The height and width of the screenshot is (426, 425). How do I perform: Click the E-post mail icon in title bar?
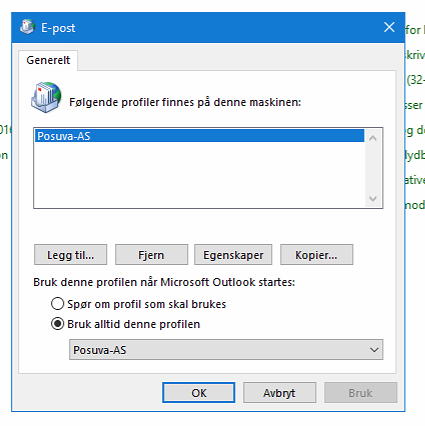coord(27,27)
